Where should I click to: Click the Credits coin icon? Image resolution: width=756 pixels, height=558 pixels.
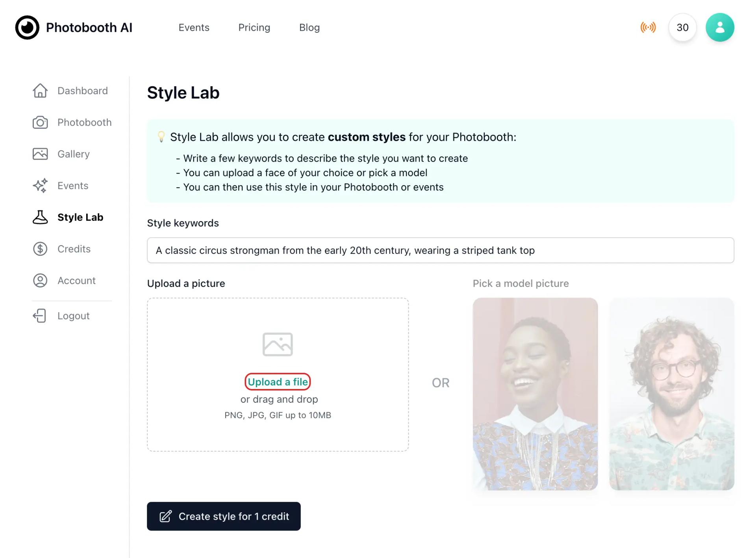[41, 248]
